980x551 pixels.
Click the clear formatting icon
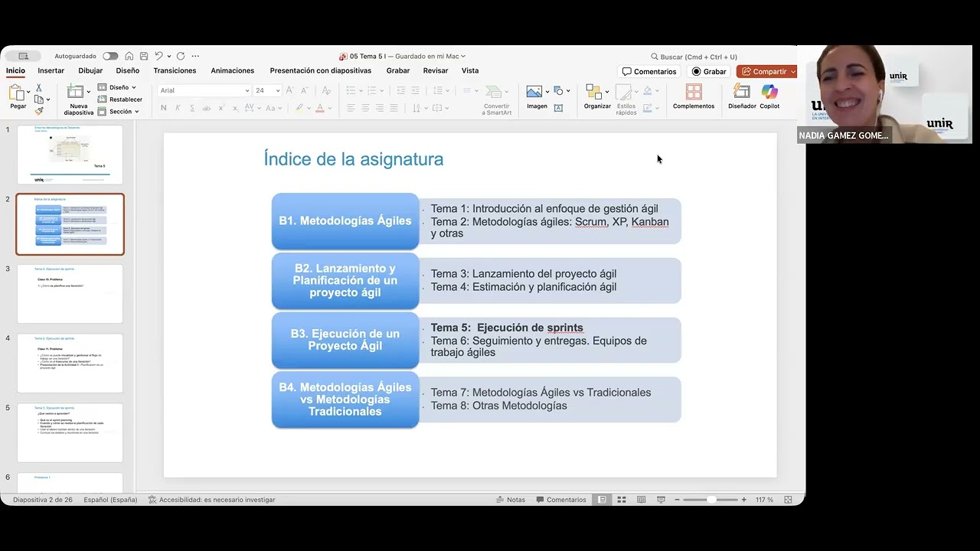(x=325, y=90)
